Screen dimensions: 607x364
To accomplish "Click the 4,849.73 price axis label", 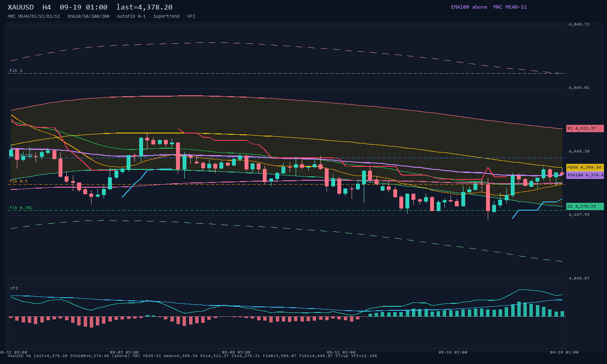I will pyautogui.click(x=579, y=24).
